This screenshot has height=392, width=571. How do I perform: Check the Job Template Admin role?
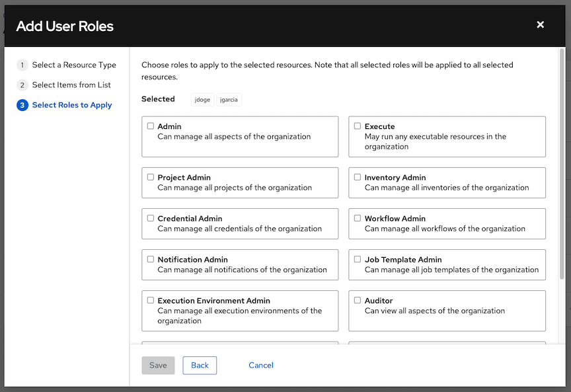pos(357,258)
